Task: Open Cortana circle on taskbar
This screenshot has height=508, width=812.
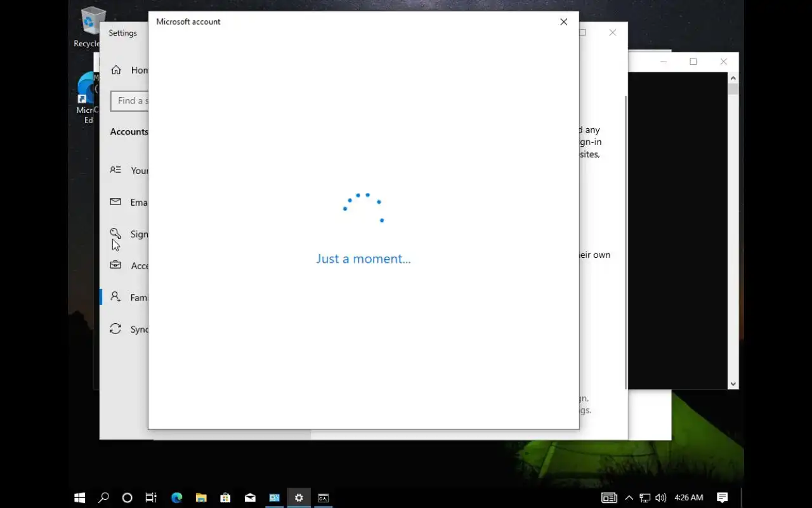Action: click(127, 498)
